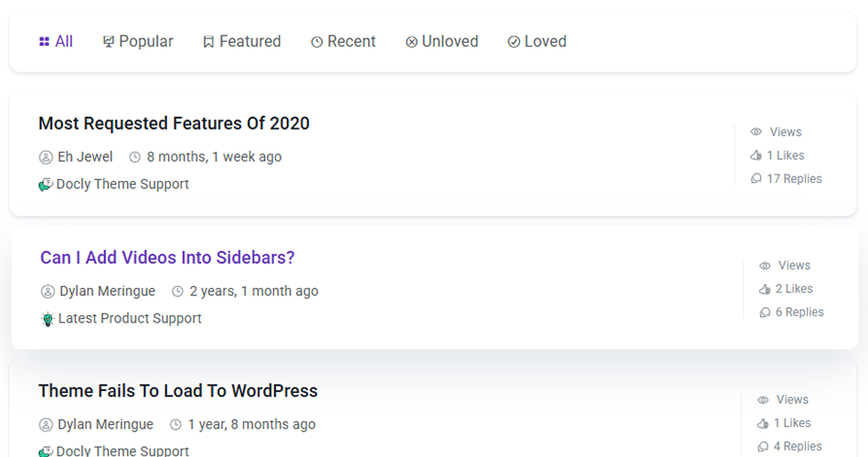Click the presentation icon beside Popular
Image resolution: width=868 pixels, height=457 pixels.
pos(109,41)
